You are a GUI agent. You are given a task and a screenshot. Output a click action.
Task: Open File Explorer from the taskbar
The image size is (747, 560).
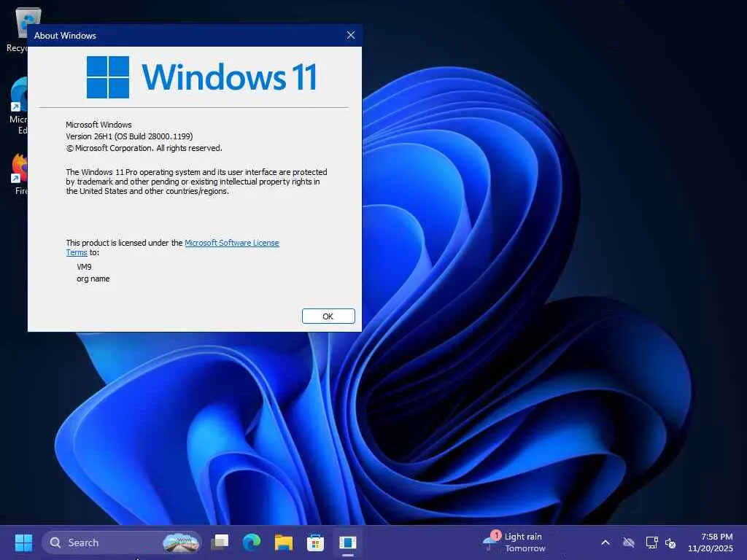[x=284, y=542]
